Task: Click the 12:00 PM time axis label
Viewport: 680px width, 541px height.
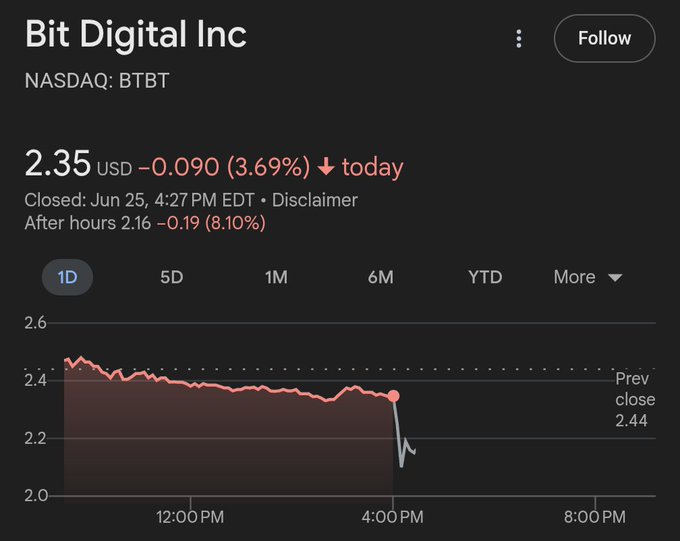Action: (190, 517)
